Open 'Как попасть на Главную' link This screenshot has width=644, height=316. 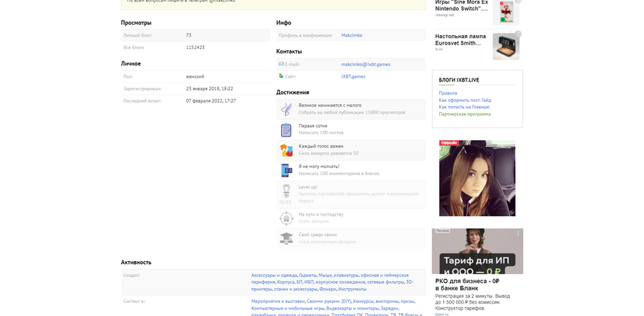tap(464, 107)
